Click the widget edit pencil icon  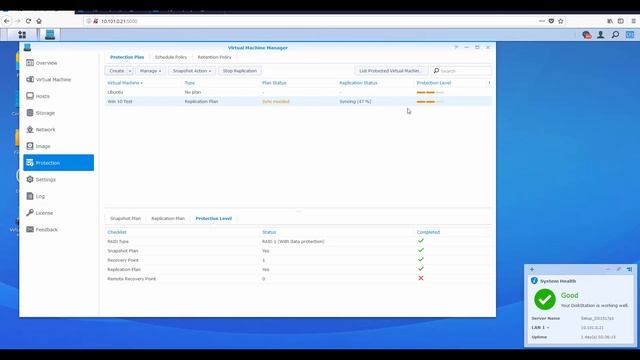tap(619, 269)
